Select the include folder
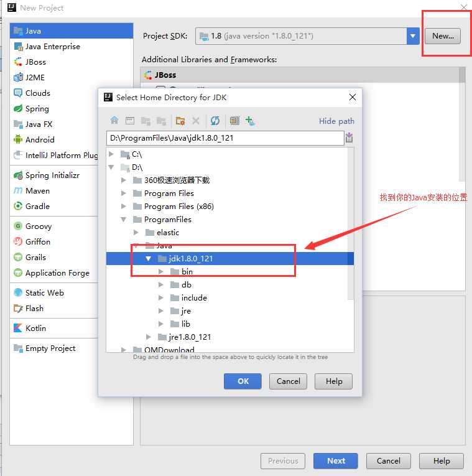The height and width of the screenshot is (476, 472). (188, 298)
